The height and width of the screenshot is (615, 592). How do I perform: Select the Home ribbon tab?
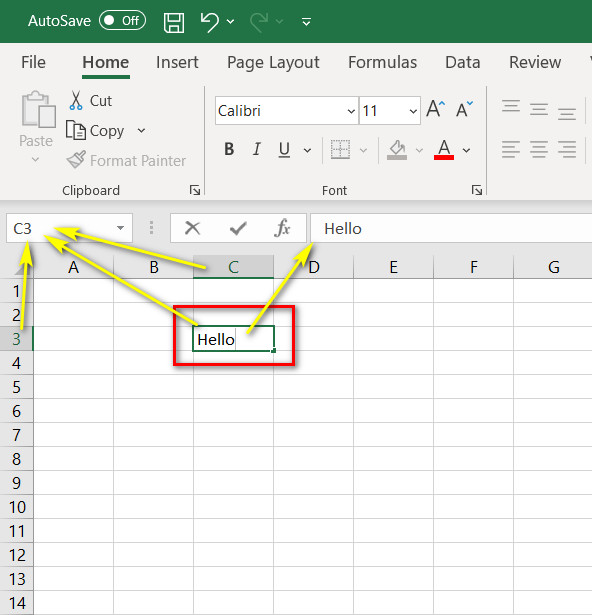pyautogui.click(x=106, y=62)
